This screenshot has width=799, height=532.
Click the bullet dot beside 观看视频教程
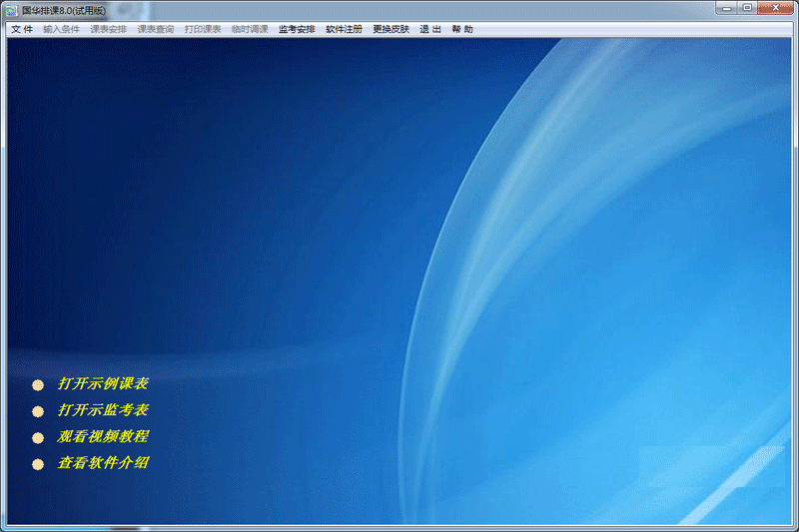coord(38,438)
